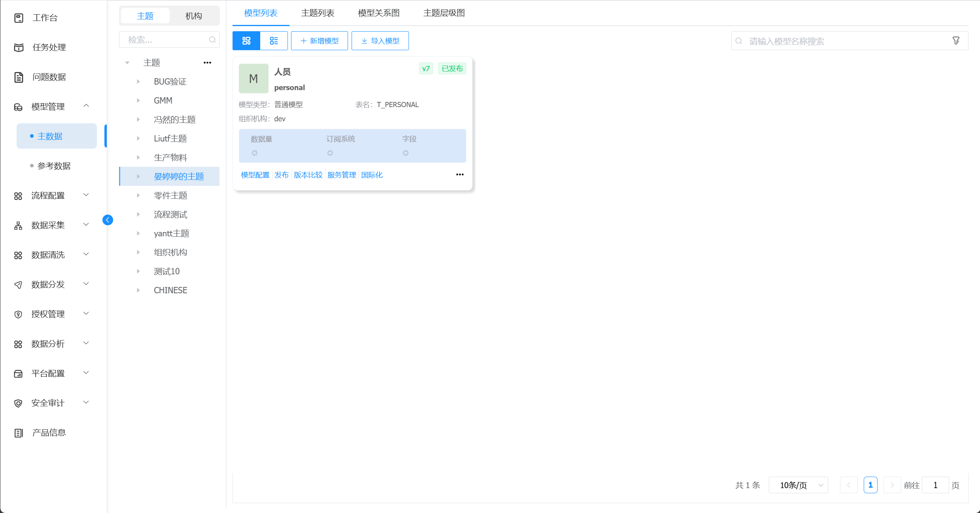The height and width of the screenshot is (513, 980).
Task: Click the green M model thumbnail
Action: 254,79
